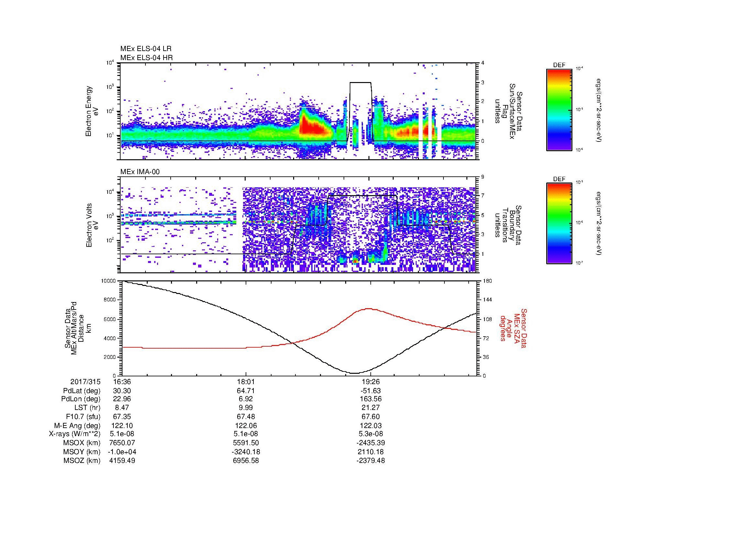Click the top colorbar ergs/(cm**2-sr-sec-eV) units label
The image size is (756, 534).
click(598, 110)
